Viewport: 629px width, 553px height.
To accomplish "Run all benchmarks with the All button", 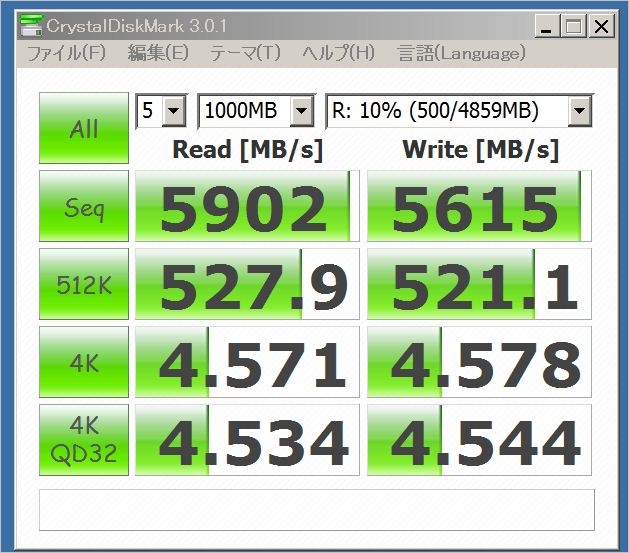I will tap(84, 128).
